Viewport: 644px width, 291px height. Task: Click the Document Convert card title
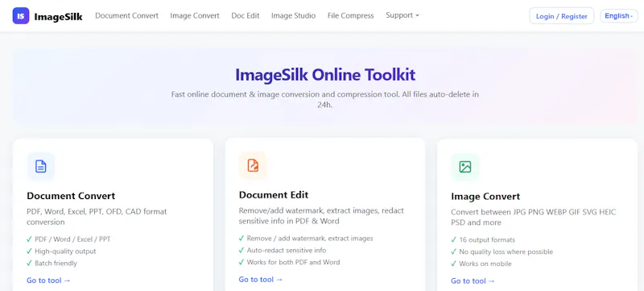click(x=71, y=196)
